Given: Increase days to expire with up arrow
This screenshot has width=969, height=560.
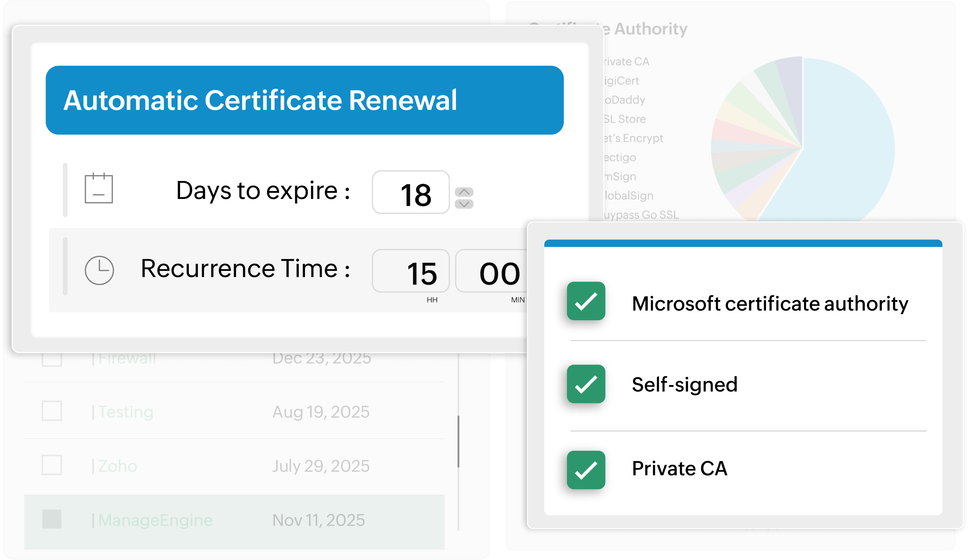Looking at the screenshot, I should [x=464, y=192].
